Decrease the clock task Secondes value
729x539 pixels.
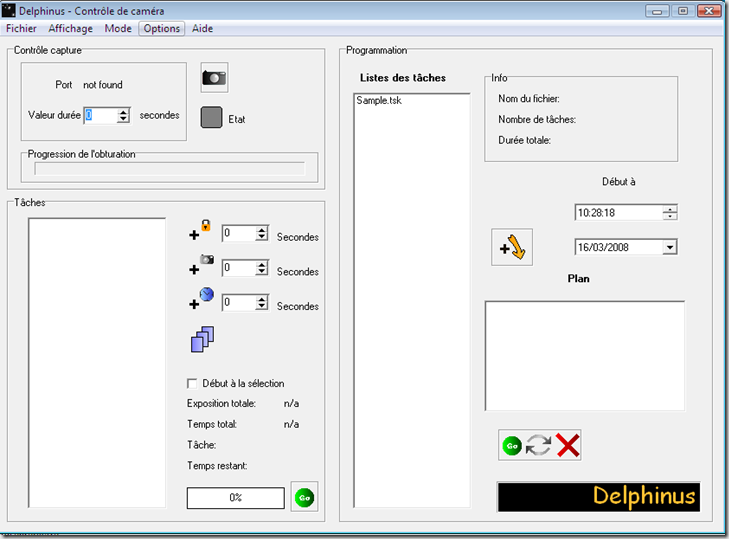262,306
